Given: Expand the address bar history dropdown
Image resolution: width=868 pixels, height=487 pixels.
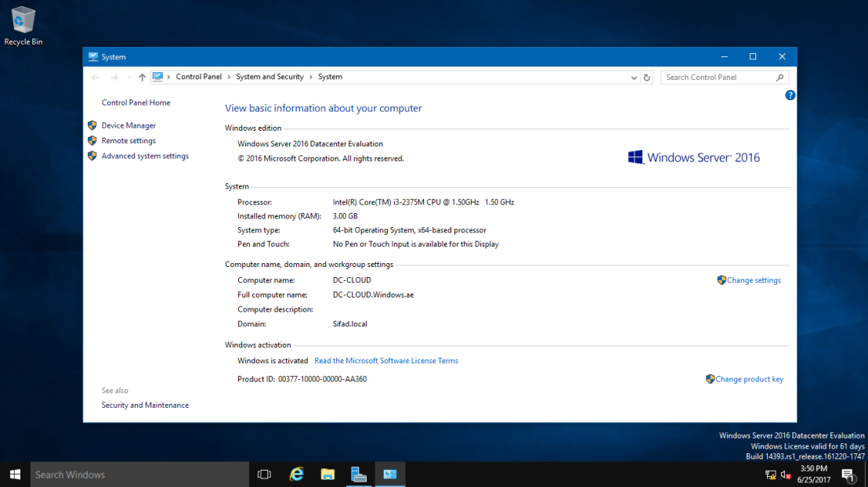Looking at the screenshot, I should pos(634,78).
